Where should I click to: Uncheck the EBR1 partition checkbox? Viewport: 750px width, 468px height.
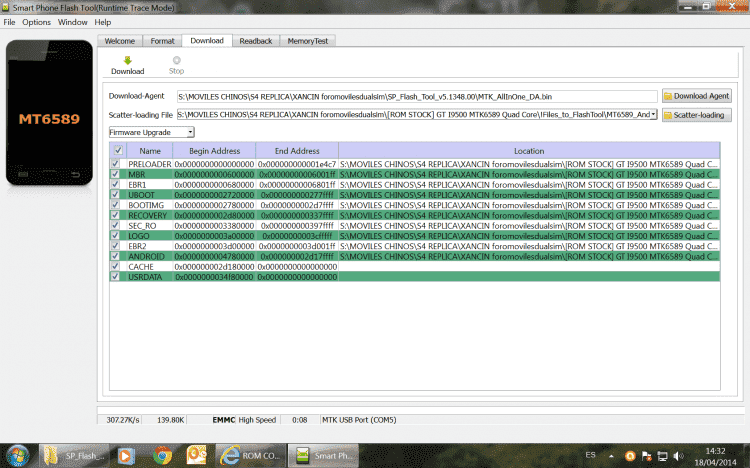pyautogui.click(x=115, y=184)
